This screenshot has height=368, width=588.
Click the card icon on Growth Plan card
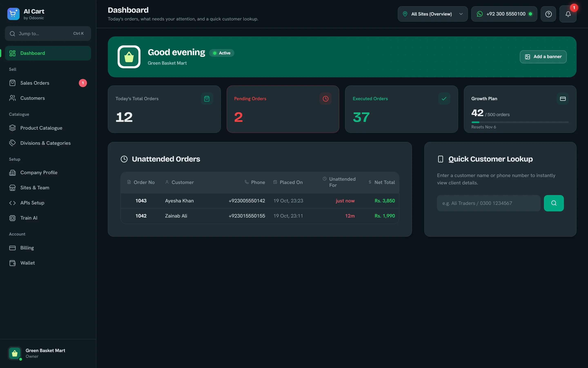563,99
